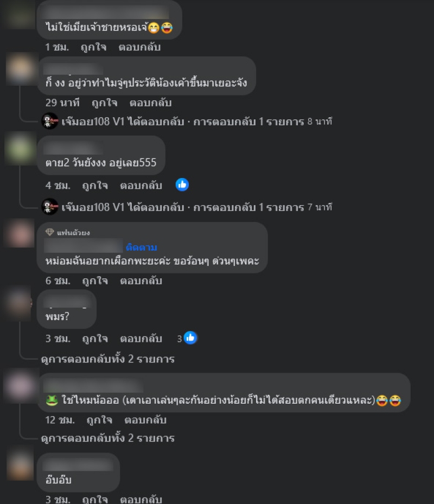Image resolution: width=434 pixels, height=504 pixels.
Task: Reply to the comment posted 1 ชม. ago
Action: pyautogui.click(x=139, y=47)
